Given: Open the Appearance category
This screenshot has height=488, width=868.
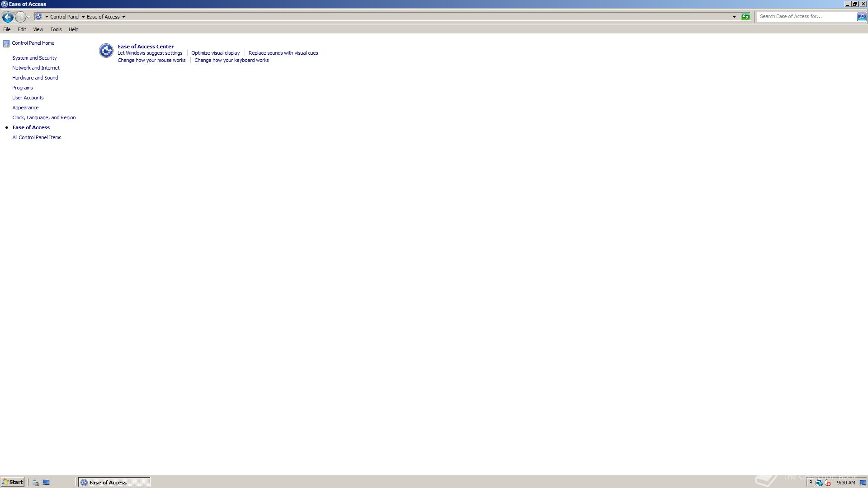Looking at the screenshot, I should (25, 108).
